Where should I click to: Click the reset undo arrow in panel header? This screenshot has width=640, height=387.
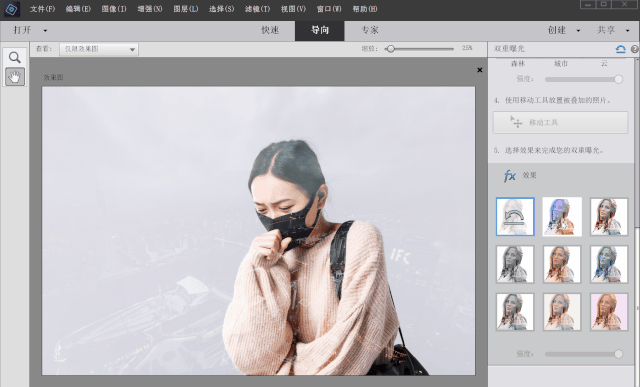pos(620,49)
